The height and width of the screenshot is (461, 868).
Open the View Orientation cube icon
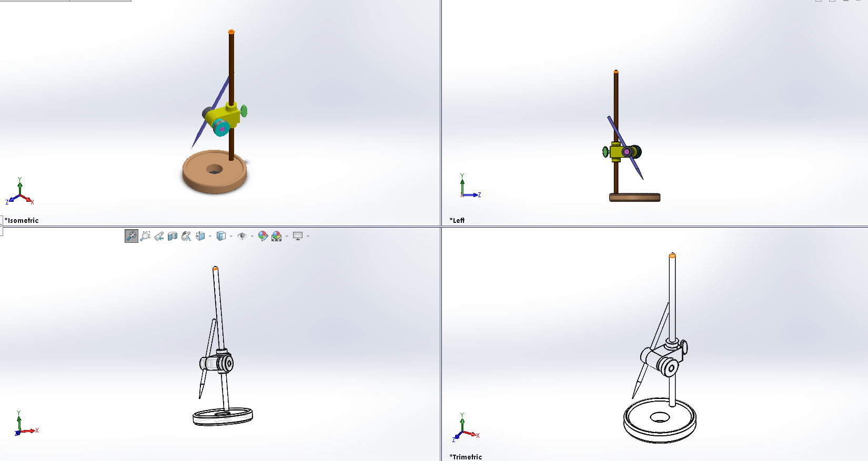[200, 237]
